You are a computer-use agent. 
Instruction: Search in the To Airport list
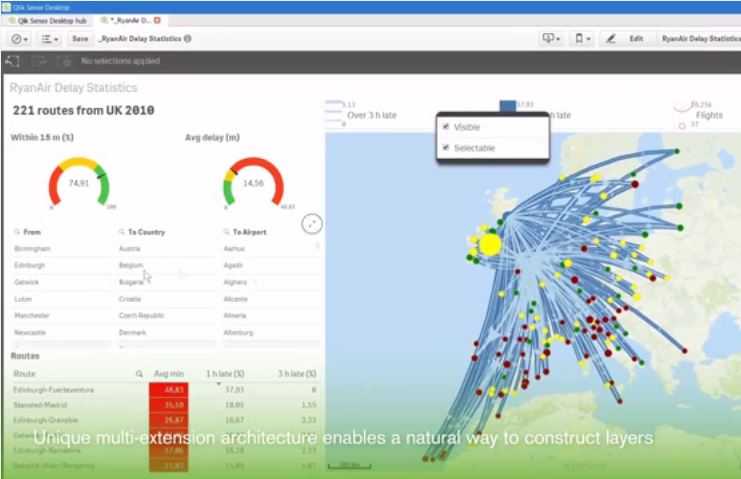[x=225, y=231]
